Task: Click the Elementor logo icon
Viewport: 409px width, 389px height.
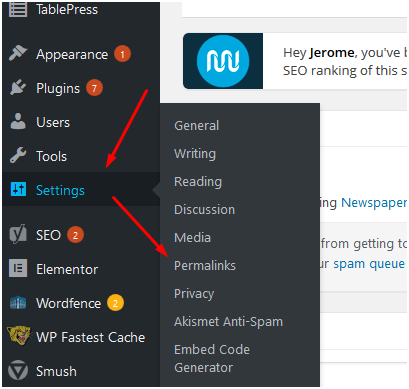Action: pos(18,268)
